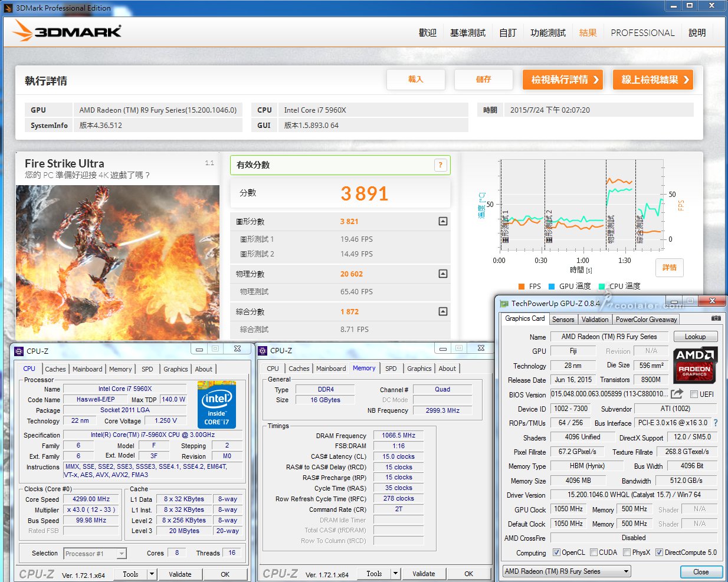728x582 pixels.
Task: Toggle the CUDA checkbox in GPU-Z
Action: coord(593,553)
